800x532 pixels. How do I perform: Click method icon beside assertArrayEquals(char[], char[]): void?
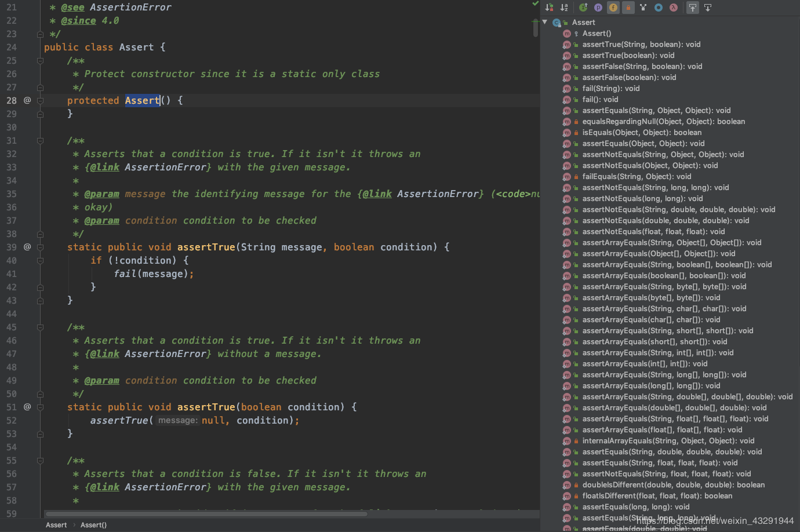(567, 320)
